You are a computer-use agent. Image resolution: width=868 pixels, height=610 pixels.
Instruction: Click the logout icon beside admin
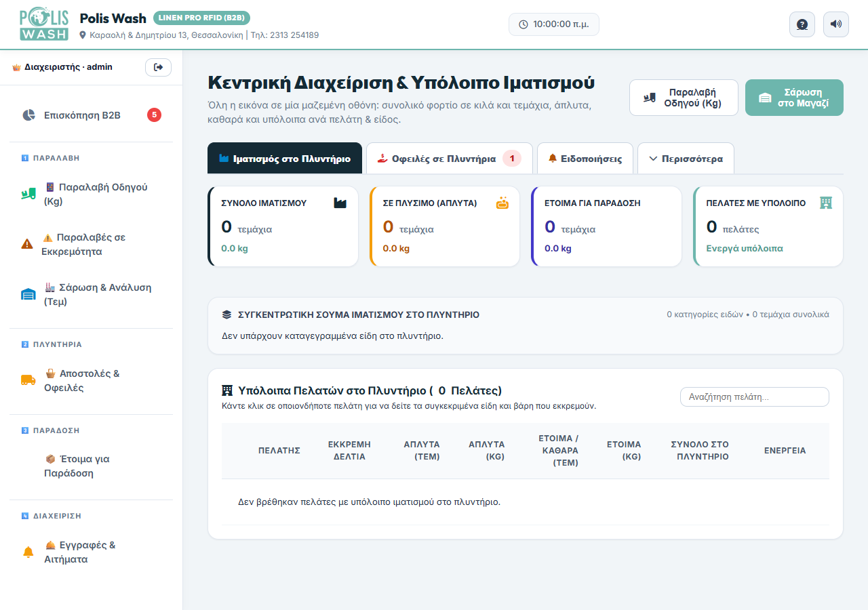point(158,67)
